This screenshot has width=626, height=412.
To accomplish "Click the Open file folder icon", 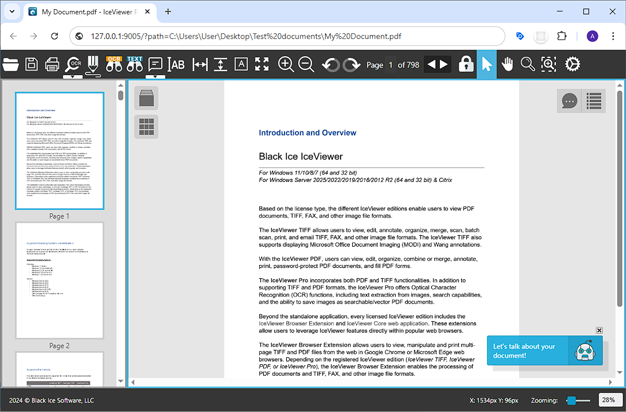I will coord(11,65).
